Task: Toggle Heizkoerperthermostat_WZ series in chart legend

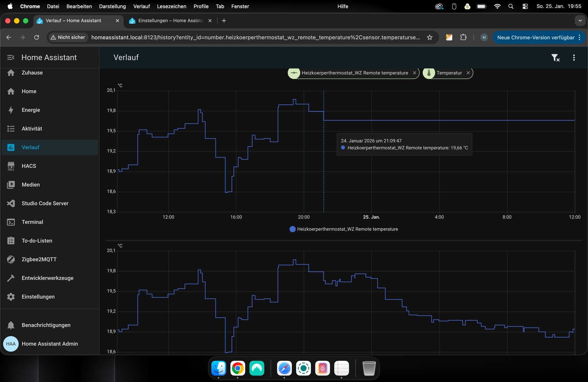Action: (344, 229)
